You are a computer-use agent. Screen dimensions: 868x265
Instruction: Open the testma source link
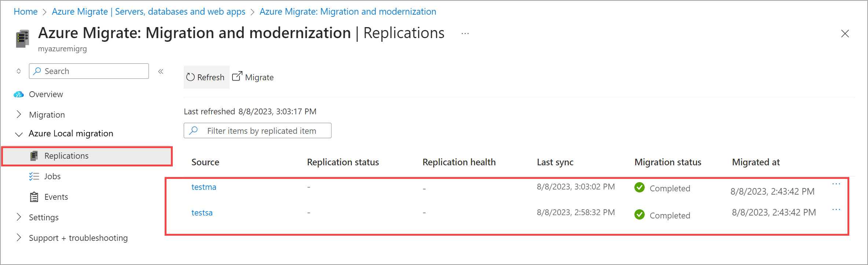[204, 187]
